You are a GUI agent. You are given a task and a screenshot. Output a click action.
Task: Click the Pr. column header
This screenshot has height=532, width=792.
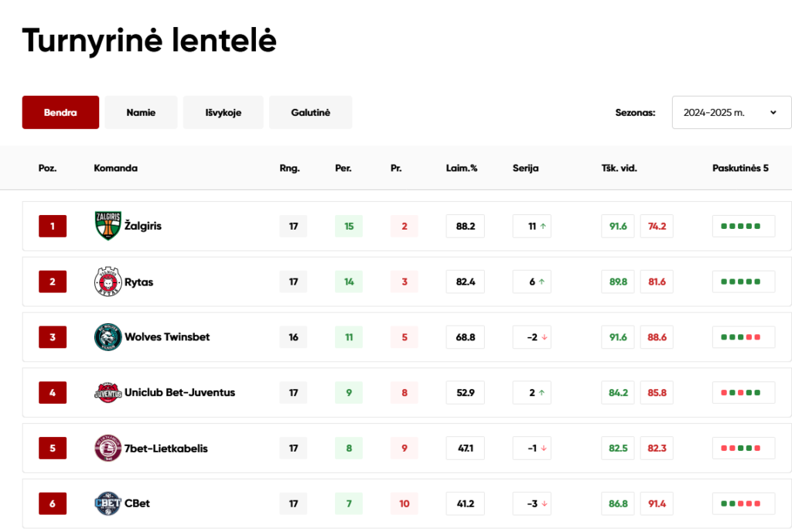click(396, 168)
